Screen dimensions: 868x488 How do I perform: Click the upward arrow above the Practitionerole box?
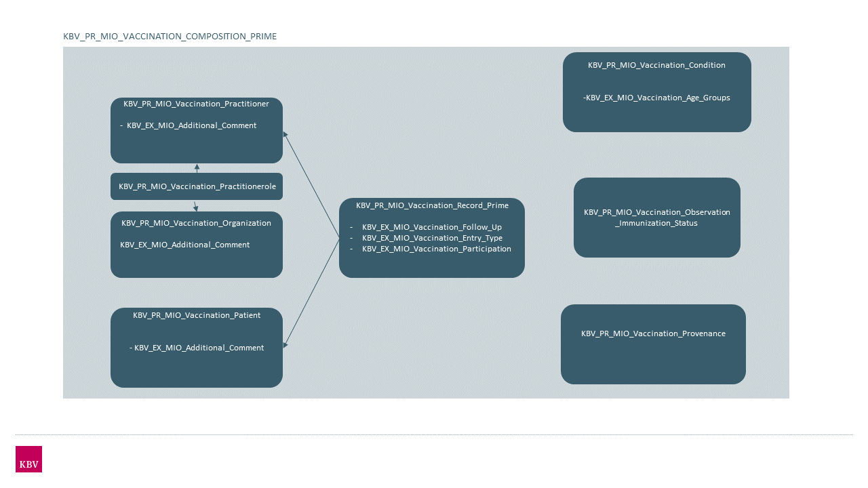tap(197, 167)
